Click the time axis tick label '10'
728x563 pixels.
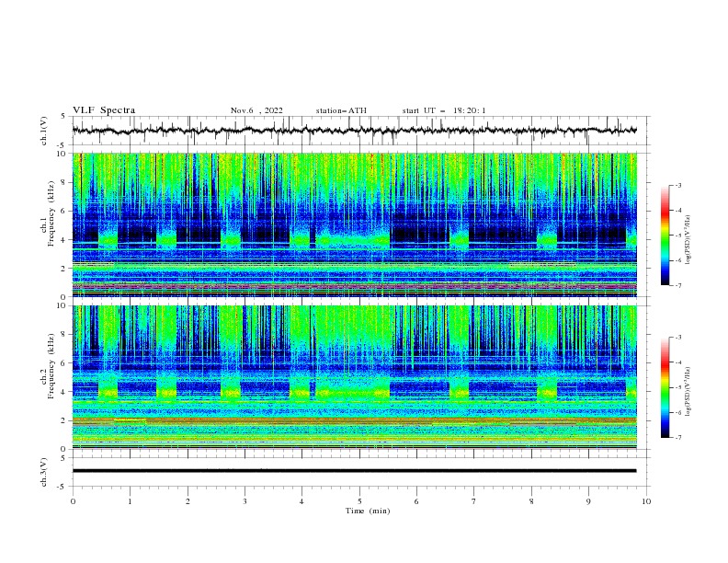tap(646, 501)
